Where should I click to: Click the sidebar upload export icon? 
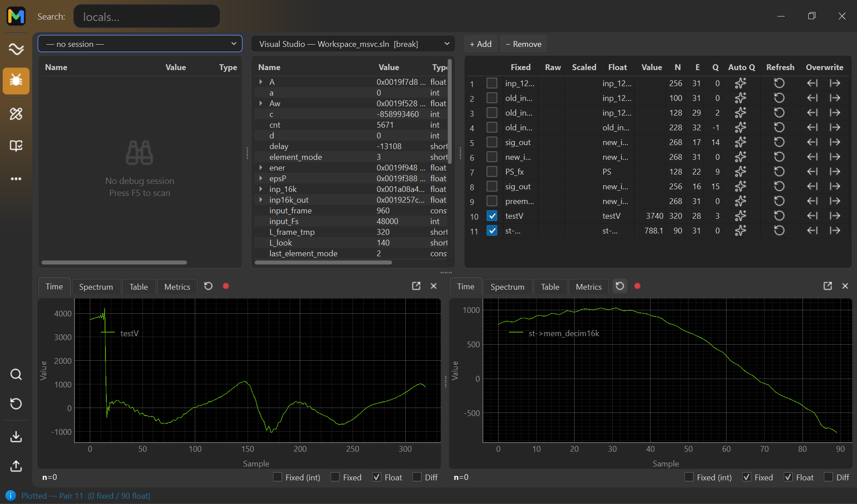pyautogui.click(x=16, y=466)
